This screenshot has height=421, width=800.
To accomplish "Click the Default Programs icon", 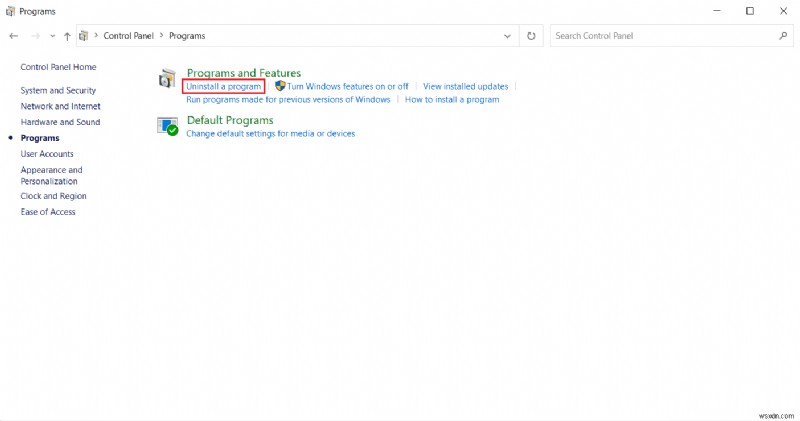I will coord(167,126).
